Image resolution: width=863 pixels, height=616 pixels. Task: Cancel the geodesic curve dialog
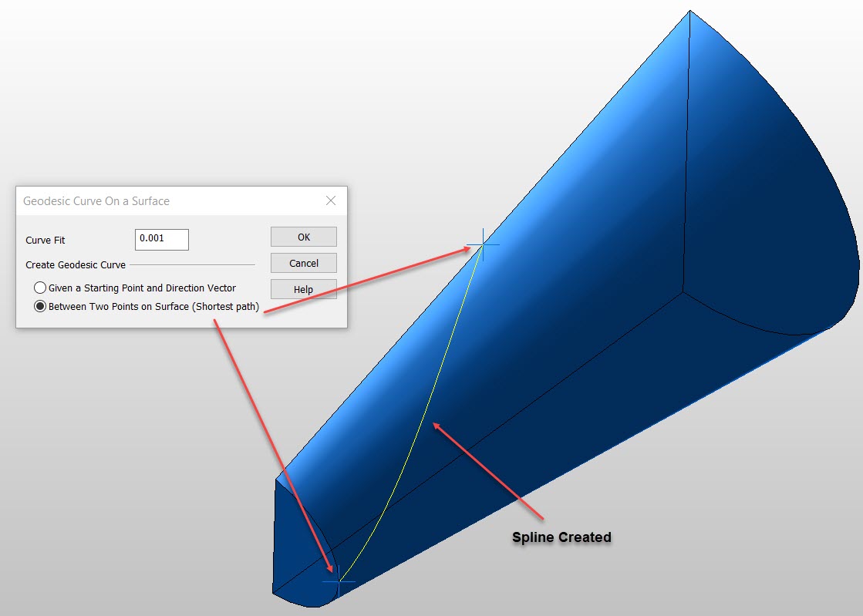(x=303, y=263)
